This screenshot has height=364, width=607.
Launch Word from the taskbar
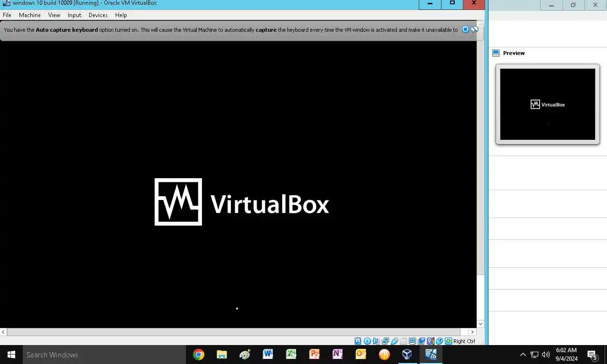pyautogui.click(x=268, y=355)
